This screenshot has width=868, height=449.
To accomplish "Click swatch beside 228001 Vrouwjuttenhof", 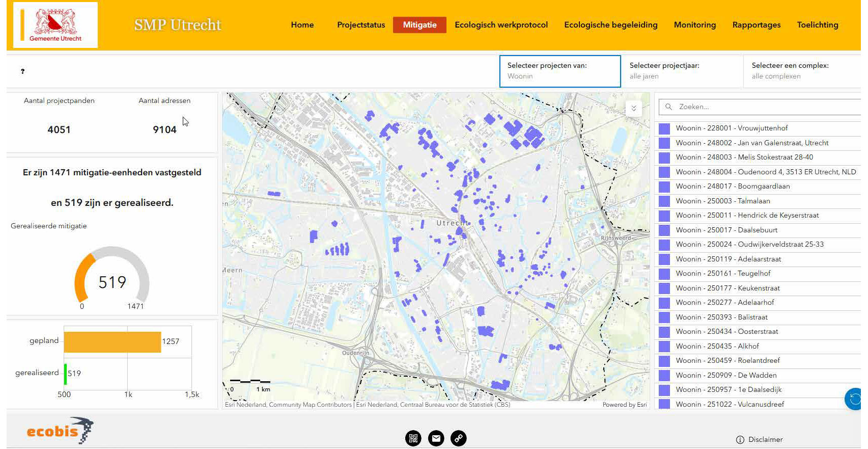I will [664, 128].
